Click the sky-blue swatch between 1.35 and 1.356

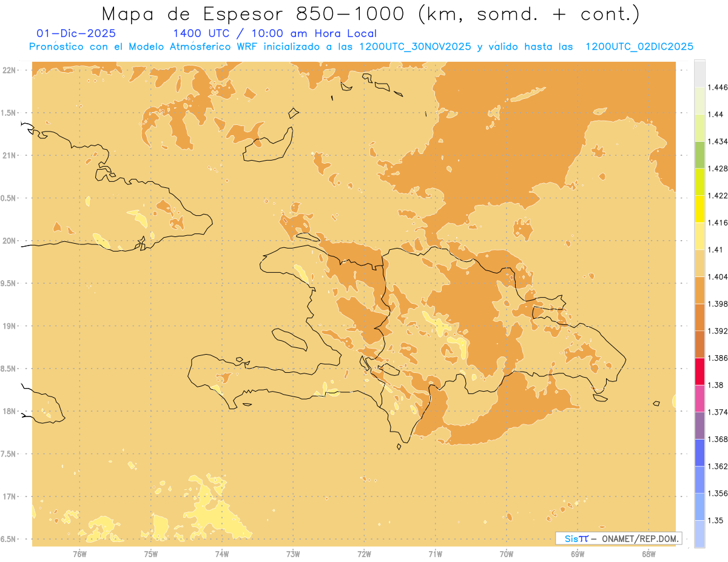click(x=699, y=507)
